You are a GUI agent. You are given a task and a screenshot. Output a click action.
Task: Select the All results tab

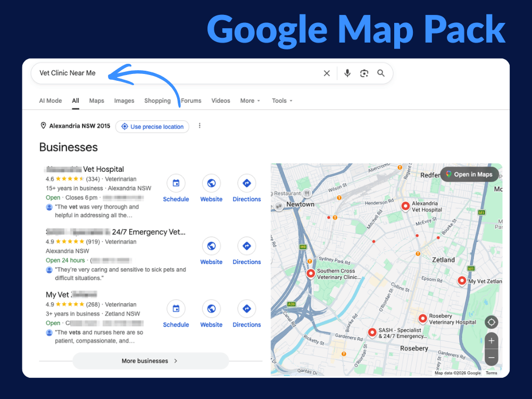(76, 101)
